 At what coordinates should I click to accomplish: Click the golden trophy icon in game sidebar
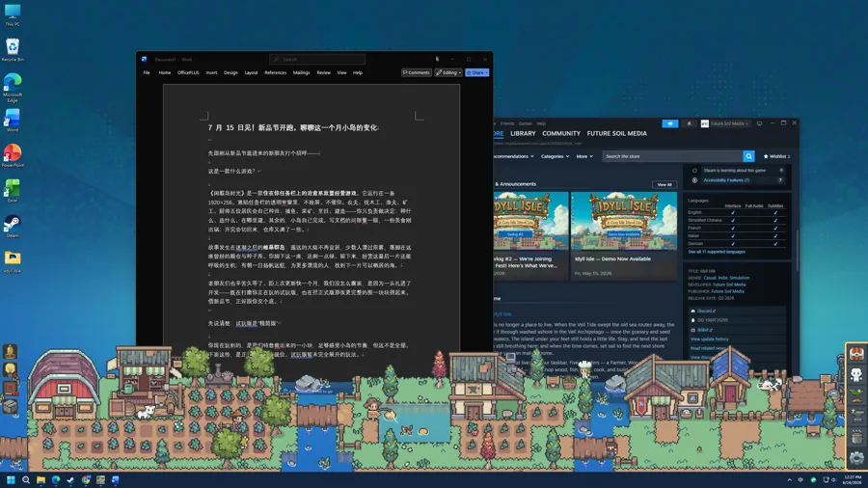(10, 369)
